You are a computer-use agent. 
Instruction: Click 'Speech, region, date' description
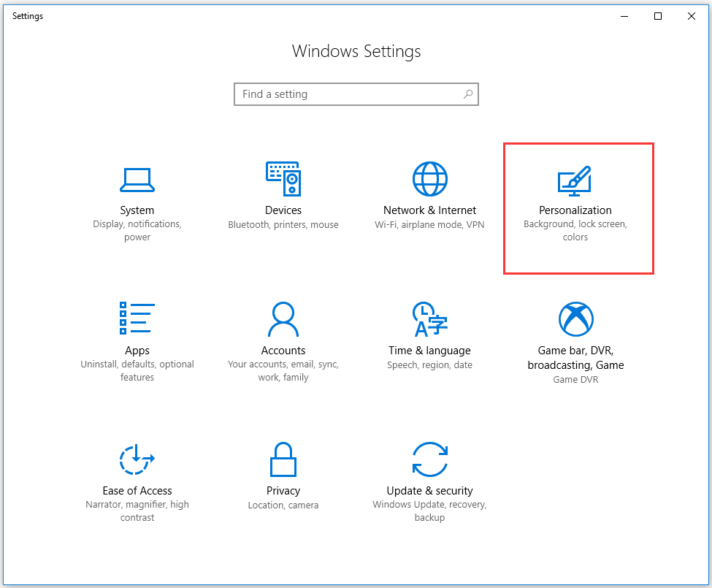[x=429, y=365]
